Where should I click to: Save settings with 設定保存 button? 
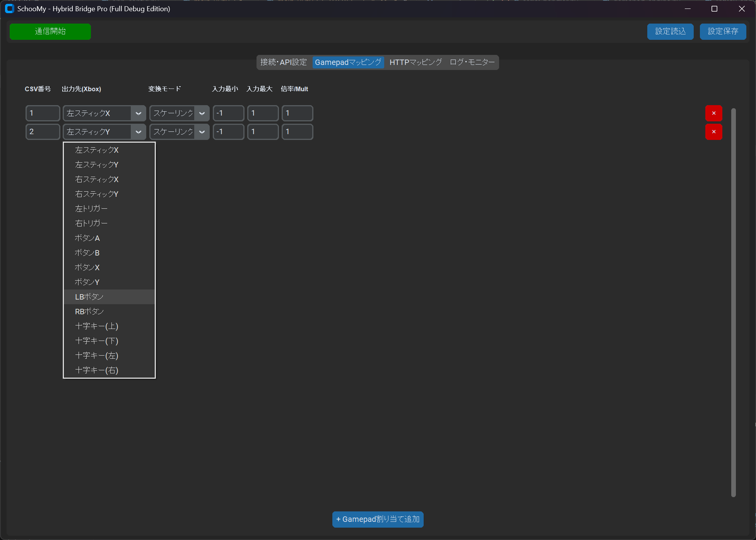[x=723, y=31]
